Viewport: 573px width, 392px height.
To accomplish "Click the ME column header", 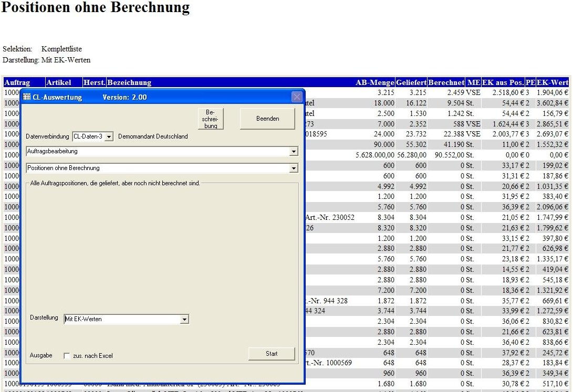I will pyautogui.click(x=474, y=82).
